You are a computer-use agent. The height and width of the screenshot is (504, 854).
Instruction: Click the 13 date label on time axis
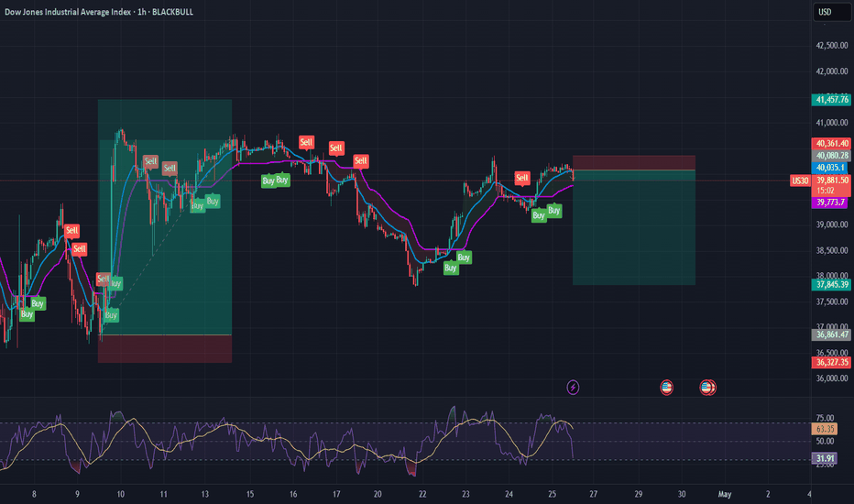point(204,494)
